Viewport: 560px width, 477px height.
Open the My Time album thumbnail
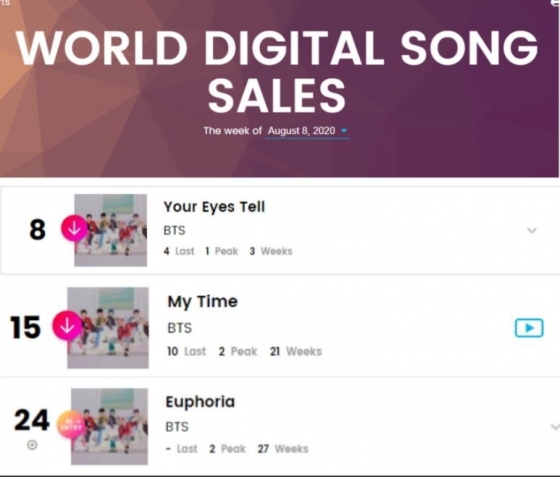108,328
